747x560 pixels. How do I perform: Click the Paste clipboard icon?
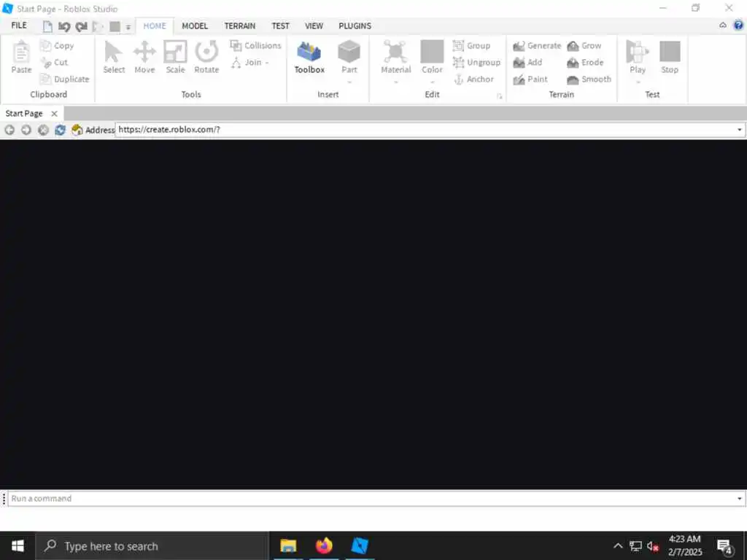[x=21, y=57]
